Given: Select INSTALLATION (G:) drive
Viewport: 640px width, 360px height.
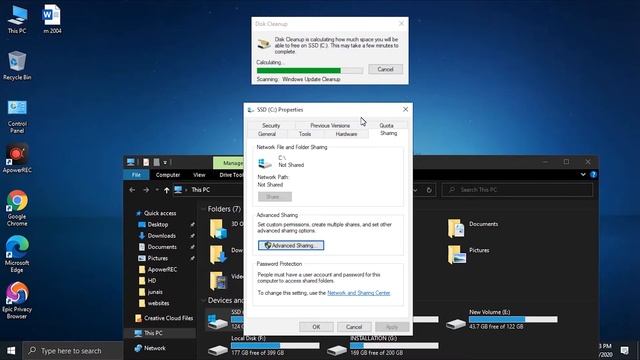Looking at the screenshot, I should pos(382,346).
